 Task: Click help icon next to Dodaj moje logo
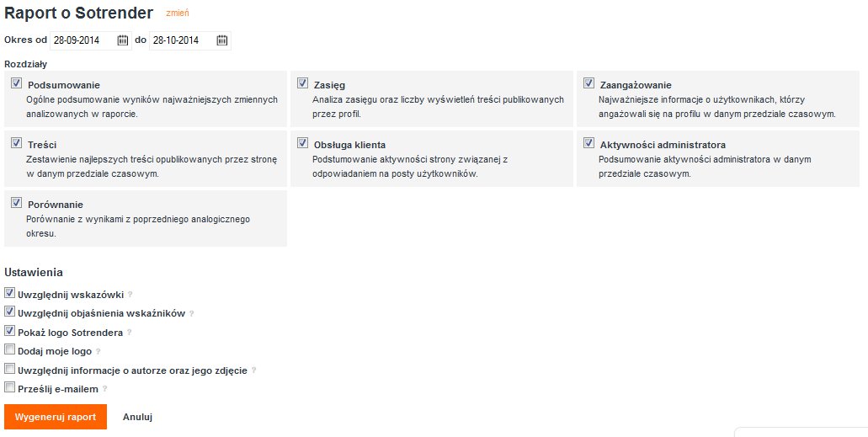(98, 351)
